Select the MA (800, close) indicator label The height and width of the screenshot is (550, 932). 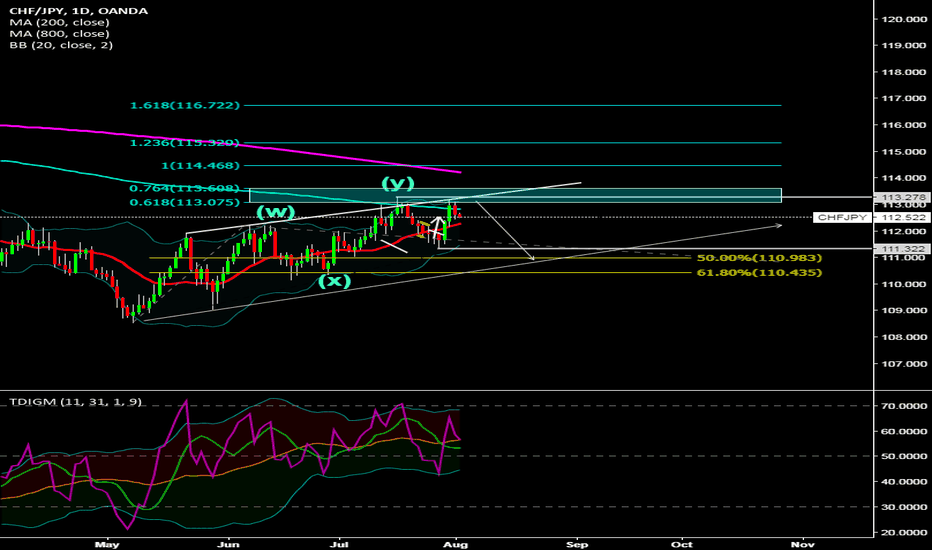click(59, 34)
